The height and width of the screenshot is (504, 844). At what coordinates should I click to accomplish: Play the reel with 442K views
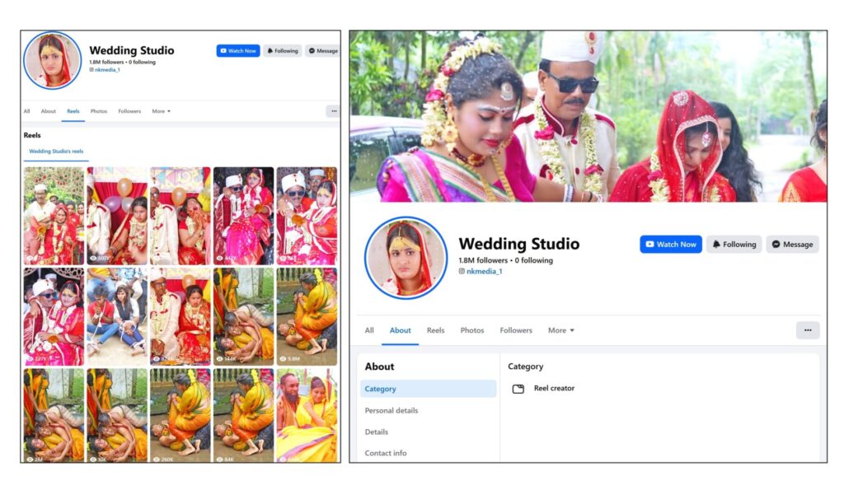(243, 216)
